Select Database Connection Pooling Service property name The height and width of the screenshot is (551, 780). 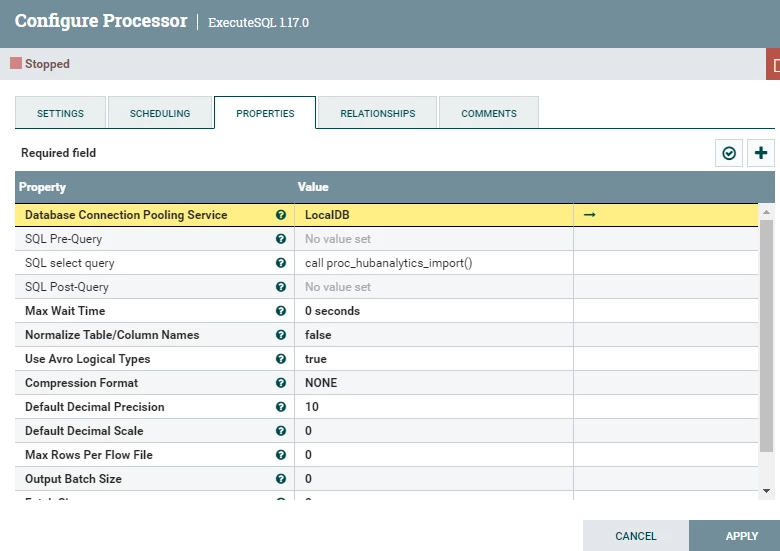click(x=126, y=215)
